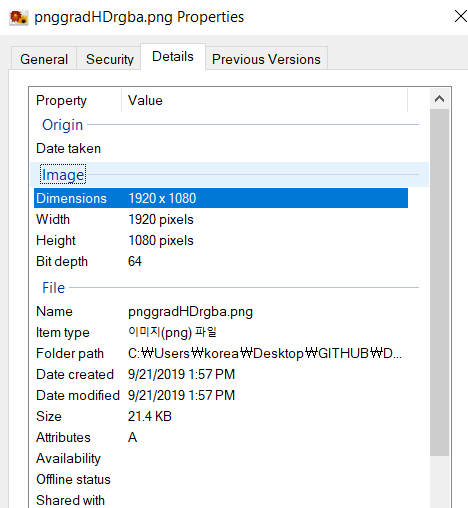Click the C:\Users\korea folder path value
This screenshot has height=508, width=468.
[265, 354]
